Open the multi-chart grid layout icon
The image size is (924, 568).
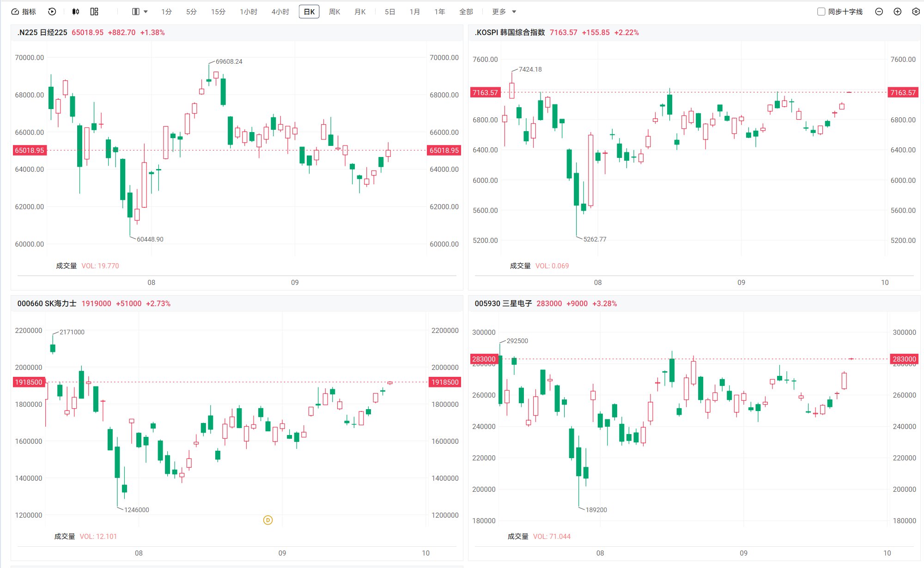pyautogui.click(x=94, y=12)
